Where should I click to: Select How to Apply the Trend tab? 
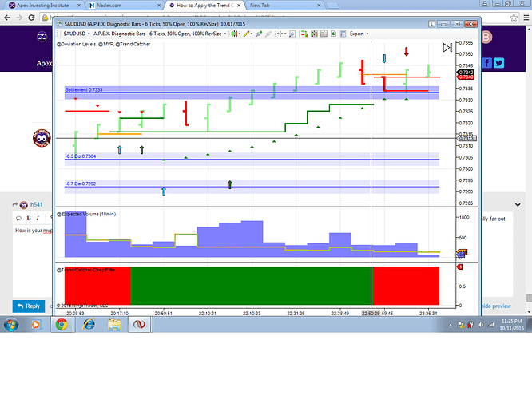(x=205, y=6)
